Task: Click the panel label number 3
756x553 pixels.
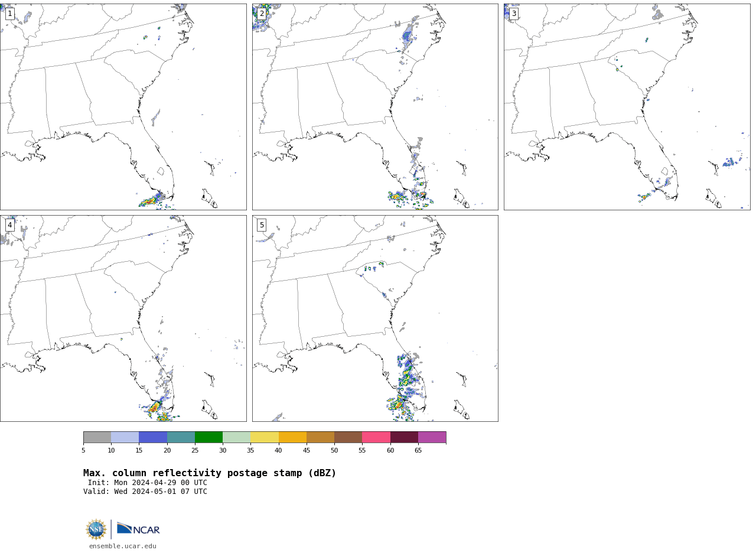Action: 513,14
